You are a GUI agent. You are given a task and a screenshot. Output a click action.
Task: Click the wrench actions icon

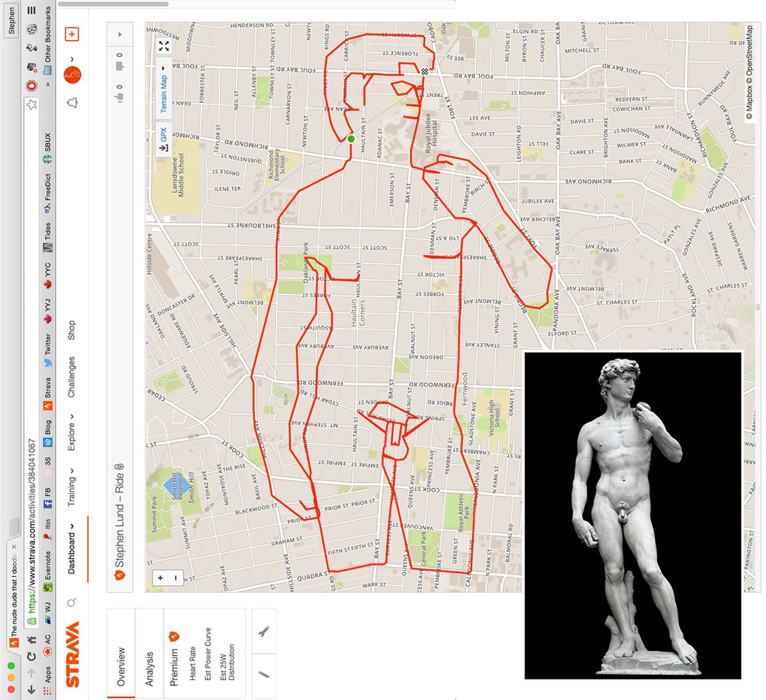click(264, 631)
